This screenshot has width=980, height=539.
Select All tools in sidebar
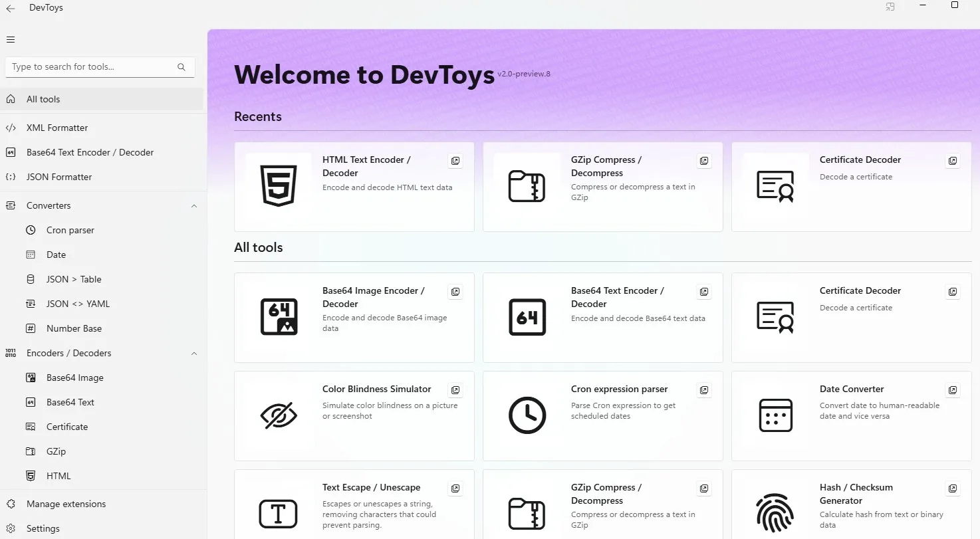pyautogui.click(x=102, y=99)
